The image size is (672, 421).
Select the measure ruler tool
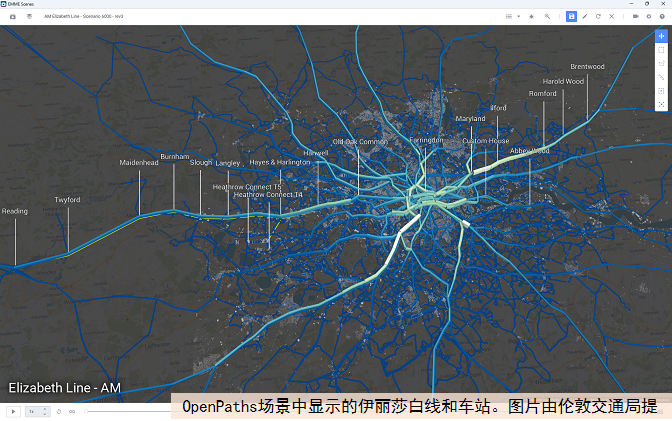(661, 77)
